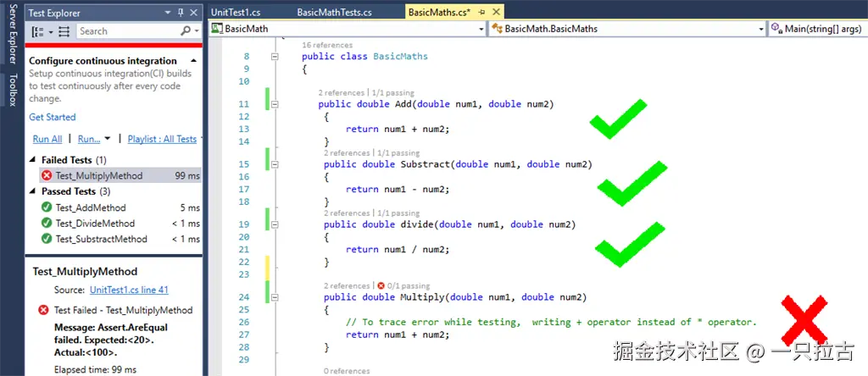Collapse the Passed Tests group
This screenshot has width=868, height=376.
pos(31,192)
